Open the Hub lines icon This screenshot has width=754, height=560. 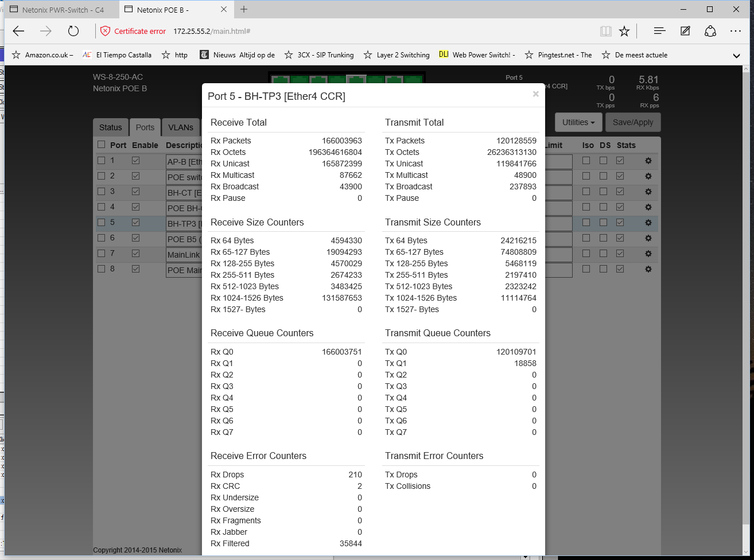pos(659,31)
